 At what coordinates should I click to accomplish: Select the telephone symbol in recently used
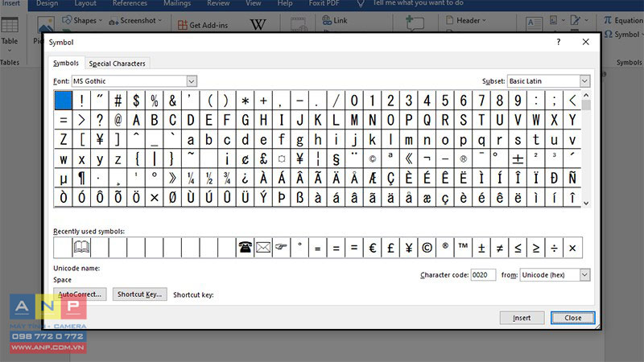pos(246,248)
